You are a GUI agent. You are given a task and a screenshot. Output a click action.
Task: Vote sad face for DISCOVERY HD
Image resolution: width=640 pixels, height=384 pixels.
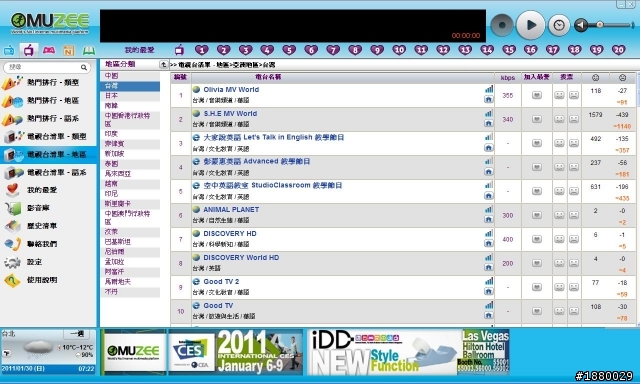point(574,240)
